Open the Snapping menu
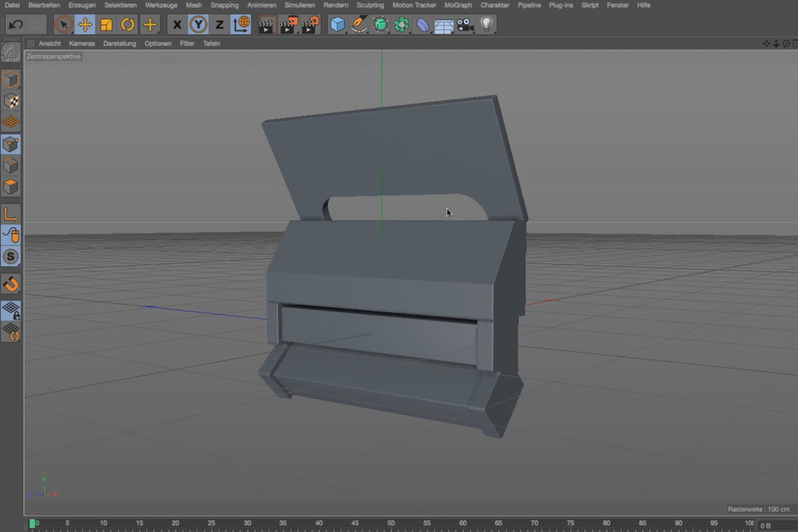 coord(224,5)
